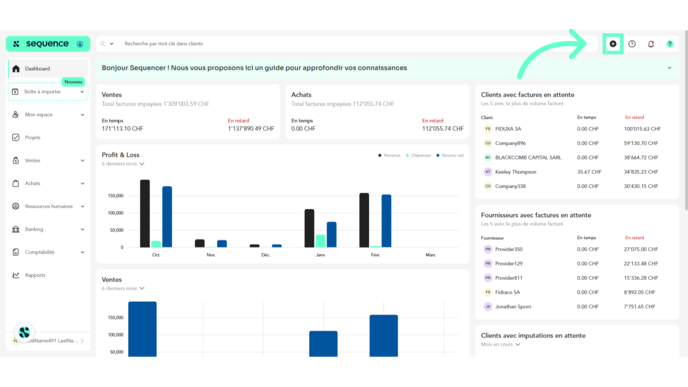Click the Sequence logo badge icon

pos(80,44)
